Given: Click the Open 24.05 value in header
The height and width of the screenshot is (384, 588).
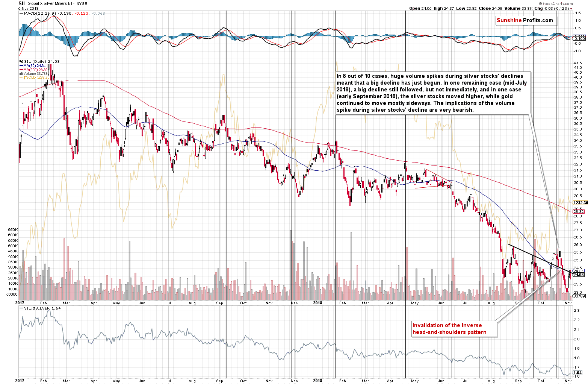Looking at the screenshot, I should [420, 8].
